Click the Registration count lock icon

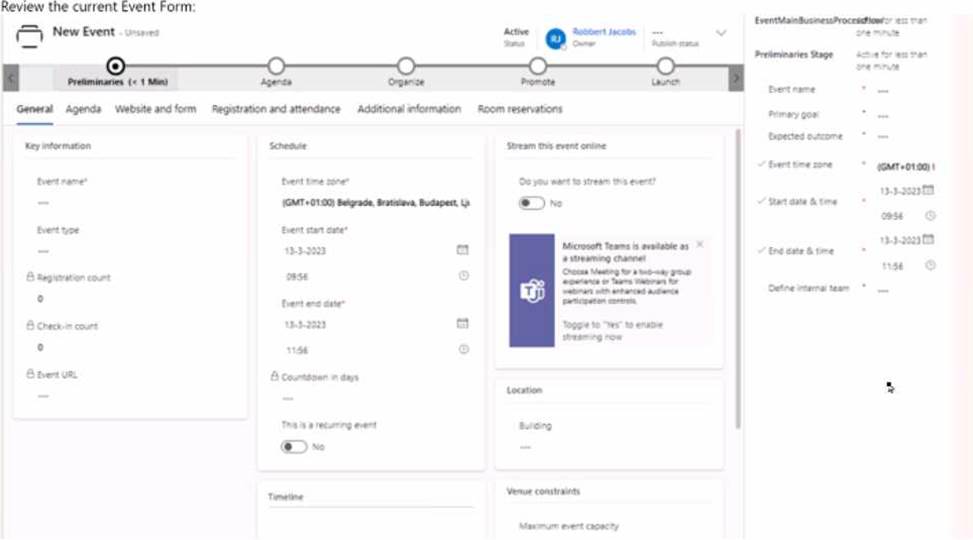tap(30, 277)
